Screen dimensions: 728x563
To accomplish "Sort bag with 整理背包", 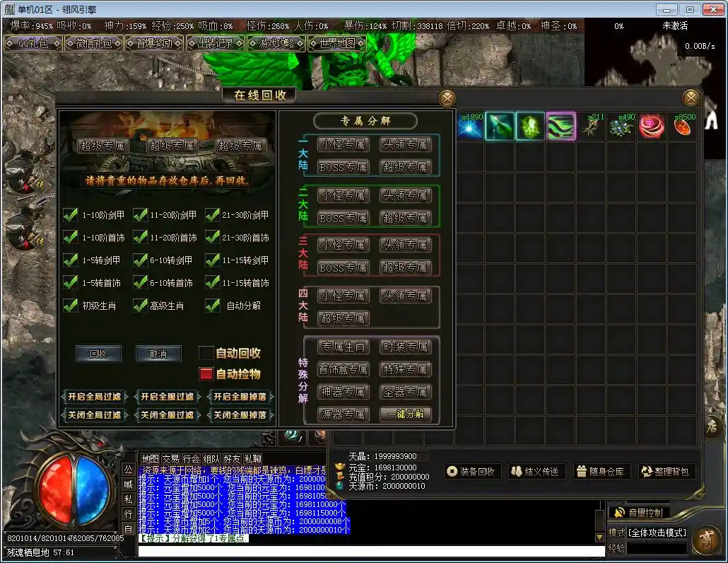I will pyautogui.click(x=667, y=472).
